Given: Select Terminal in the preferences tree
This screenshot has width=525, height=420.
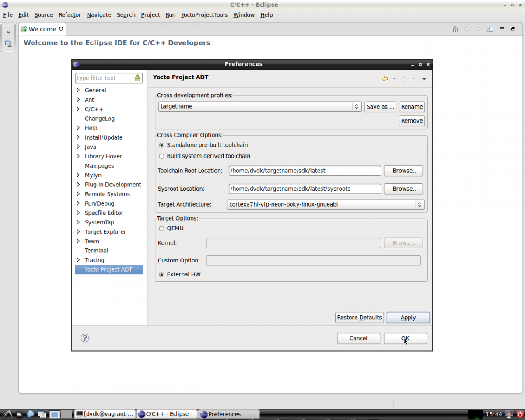Looking at the screenshot, I should (96, 251).
